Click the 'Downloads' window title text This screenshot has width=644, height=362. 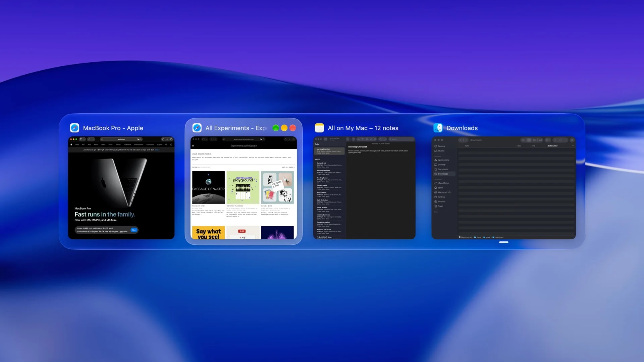(x=462, y=128)
